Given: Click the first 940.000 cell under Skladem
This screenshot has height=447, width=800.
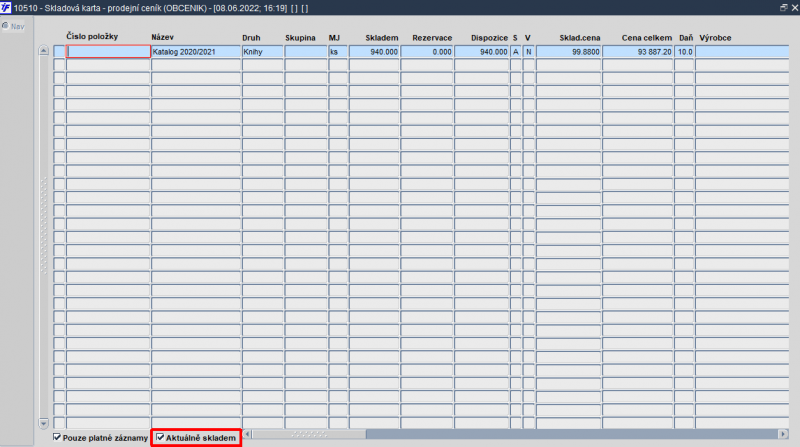Looking at the screenshot, I should pos(374,52).
